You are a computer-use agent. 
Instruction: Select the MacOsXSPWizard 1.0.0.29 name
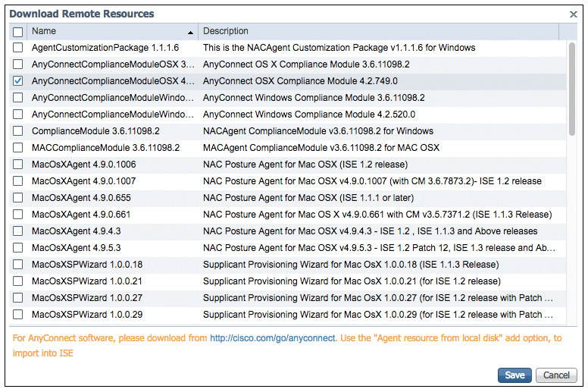[87, 315]
